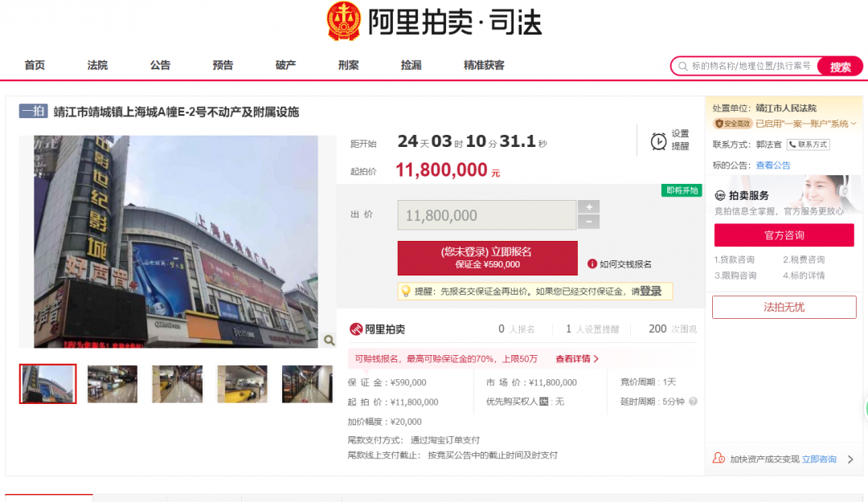Click the magnifier zoom icon on property photo
The height and width of the screenshot is (502, 868).
point(329,341)
